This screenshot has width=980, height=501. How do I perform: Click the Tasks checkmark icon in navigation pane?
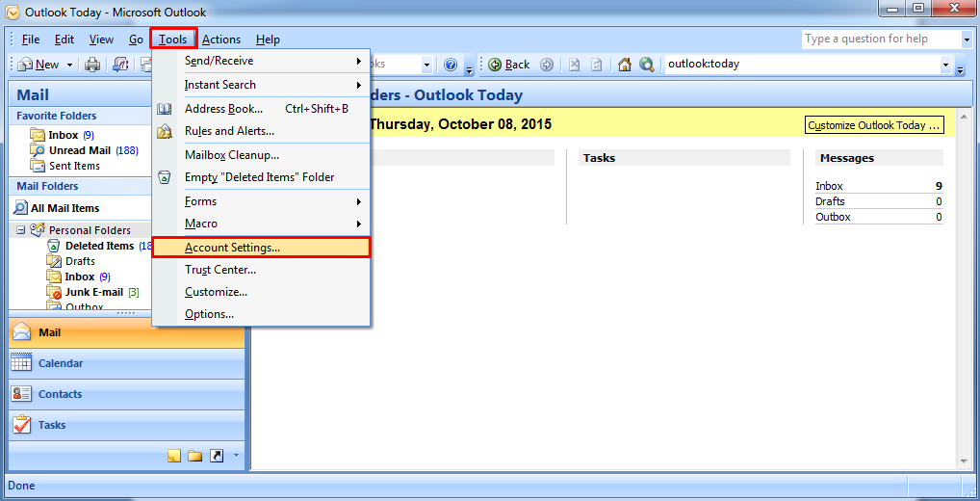coord(22,425)
